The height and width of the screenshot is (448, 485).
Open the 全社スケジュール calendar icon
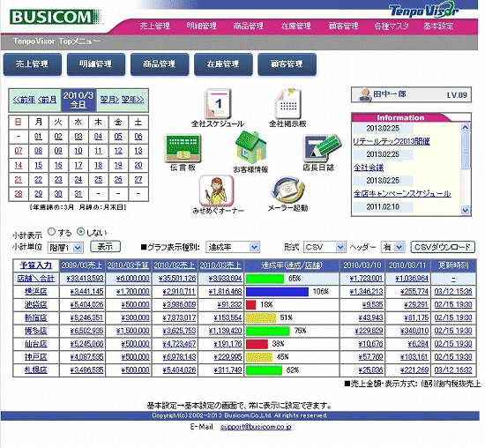[x=218, y=103]
